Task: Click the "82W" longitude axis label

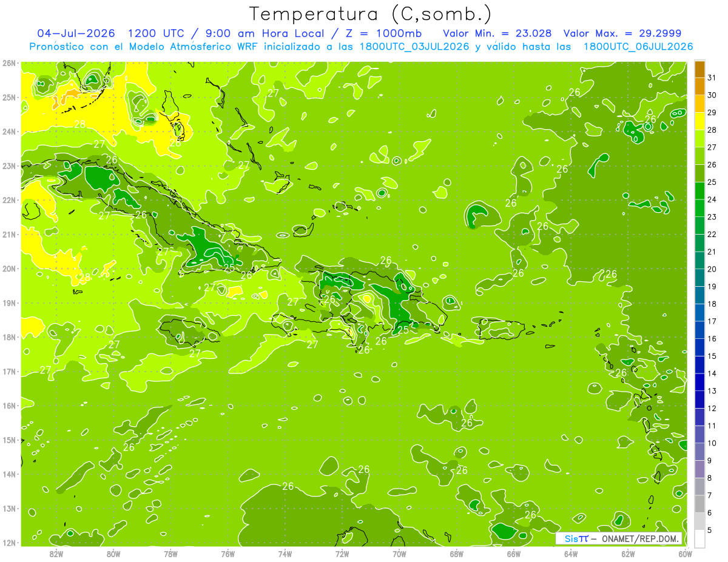Action: tap(56, 553)
